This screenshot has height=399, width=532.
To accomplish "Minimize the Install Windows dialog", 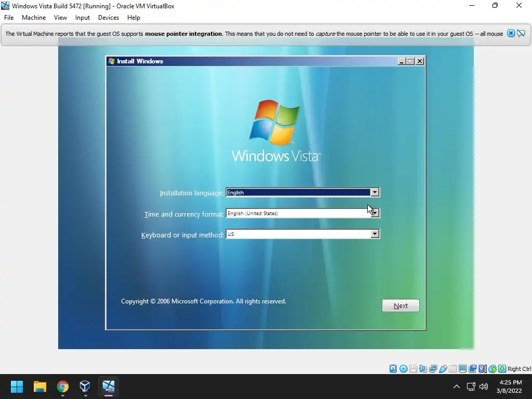I will [402, 61].
